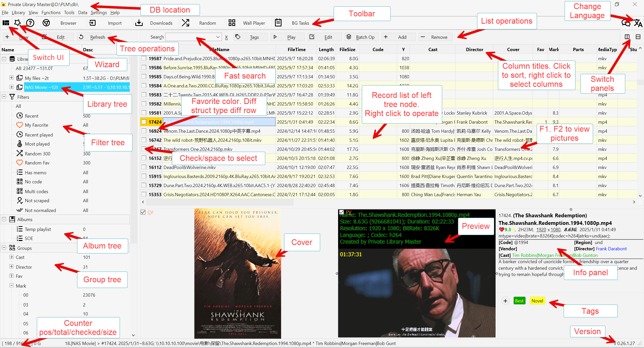Click the vertical split panel icon
Image resolution: width=644 pixels, height=348 pixels.
(x=627, y=37)
